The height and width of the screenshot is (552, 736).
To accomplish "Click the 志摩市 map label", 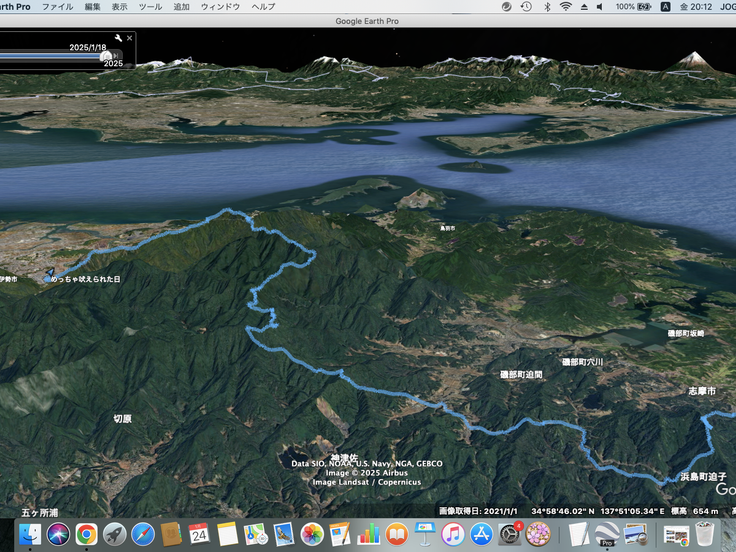I will pyautogui.click(x=702, y=391).
